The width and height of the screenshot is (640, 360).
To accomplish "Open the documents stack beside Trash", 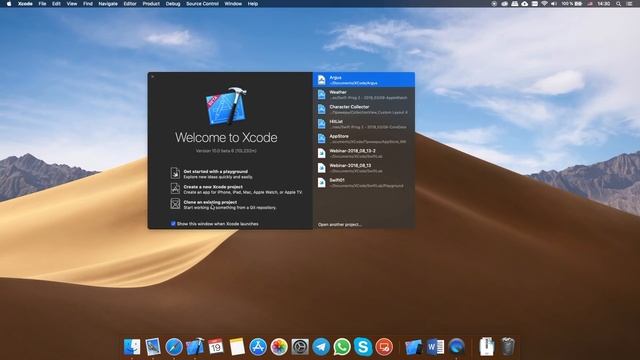I will [x=487, y=347].
